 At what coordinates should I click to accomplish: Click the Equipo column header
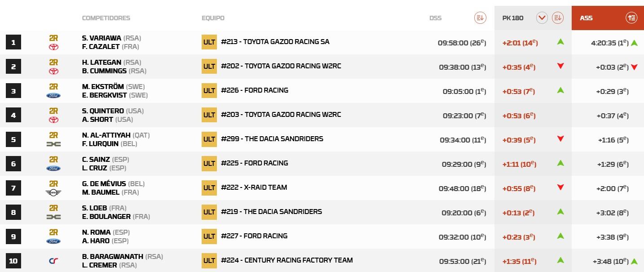[213, 18]
